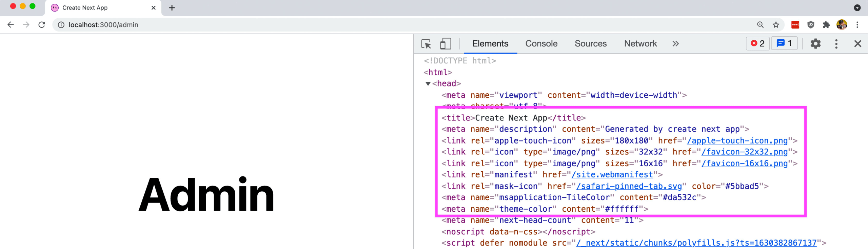Image resolution: width=868 pixels, height=249 pixels.
Task: Show more DevTools tabs chevron
Action: (675, 44)
